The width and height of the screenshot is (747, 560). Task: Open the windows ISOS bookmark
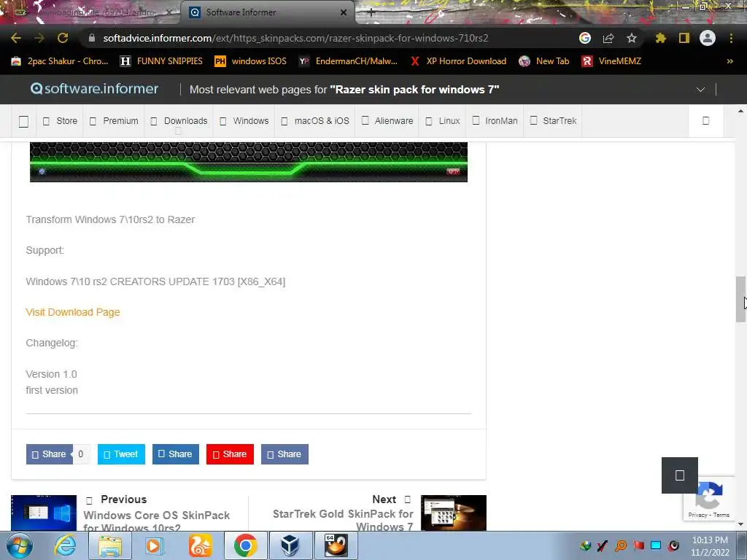pos(251,61)
